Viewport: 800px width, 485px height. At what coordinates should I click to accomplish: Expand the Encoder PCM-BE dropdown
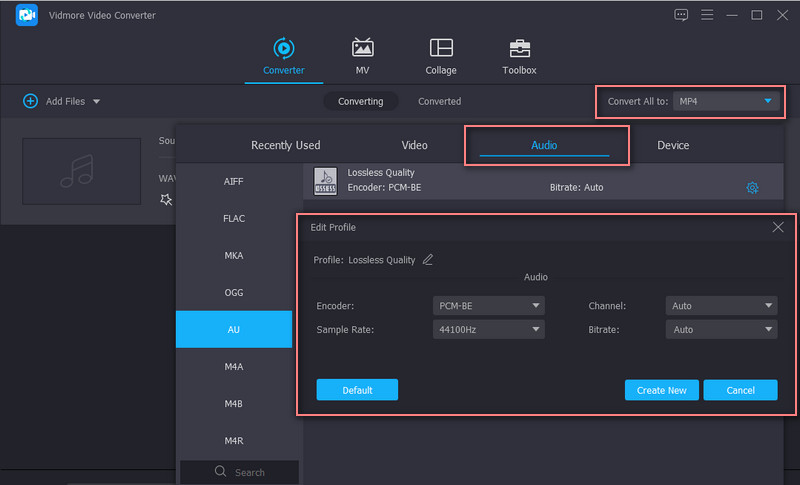489,306
